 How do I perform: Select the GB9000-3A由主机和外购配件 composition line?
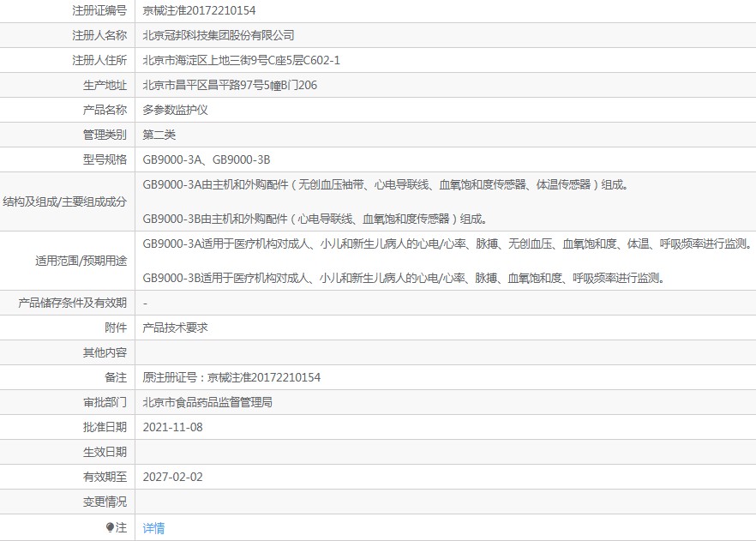click(x=386, y=184)
